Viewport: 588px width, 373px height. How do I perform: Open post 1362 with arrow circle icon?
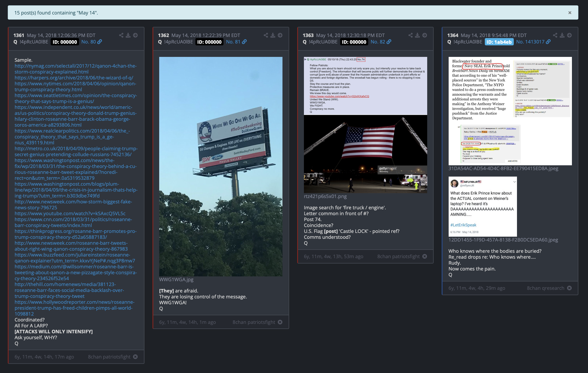coord(280,35)
